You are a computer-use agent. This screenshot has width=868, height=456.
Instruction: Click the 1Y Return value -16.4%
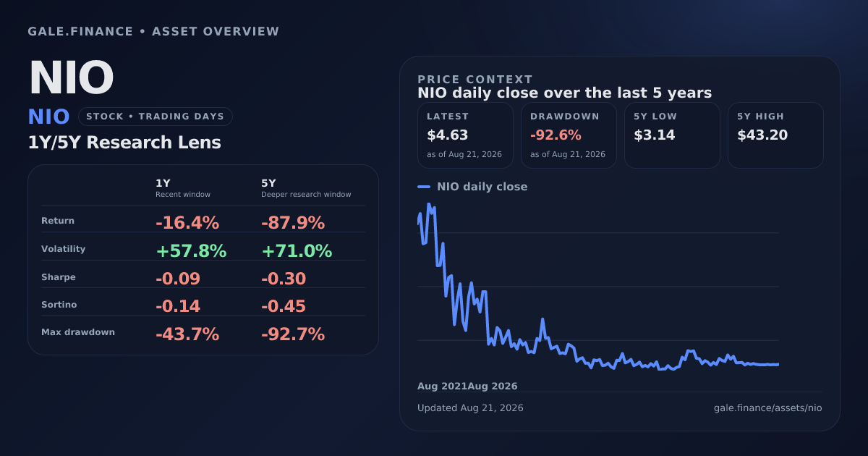point(187,223)
